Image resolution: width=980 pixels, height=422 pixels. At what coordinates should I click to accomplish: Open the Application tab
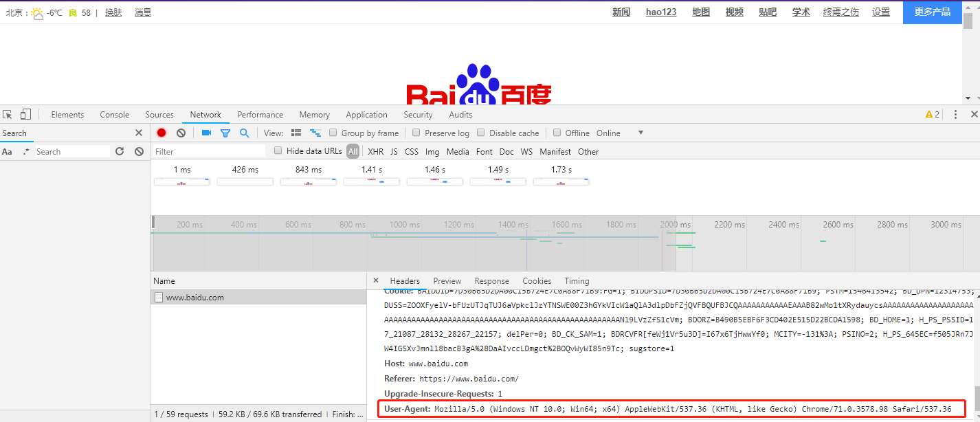click(367, 115)
